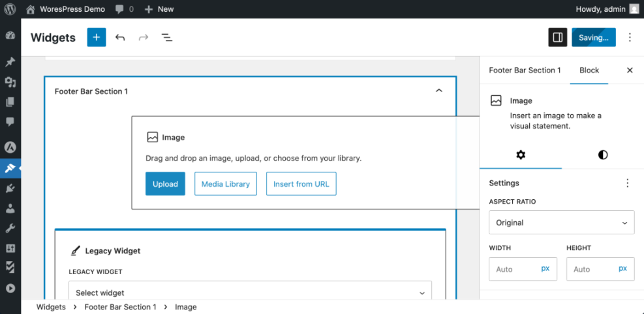Click the Legacy Widget brush icon

click(75, 251)
